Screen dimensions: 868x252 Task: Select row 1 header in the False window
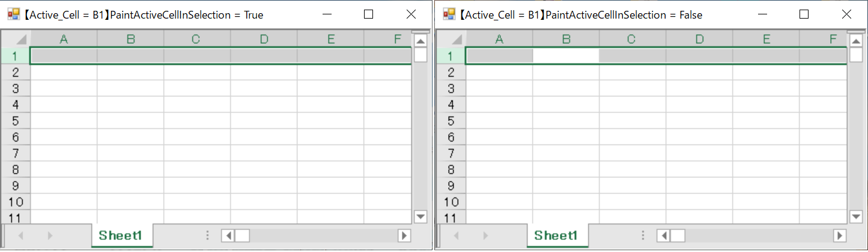tap(451, 56)
